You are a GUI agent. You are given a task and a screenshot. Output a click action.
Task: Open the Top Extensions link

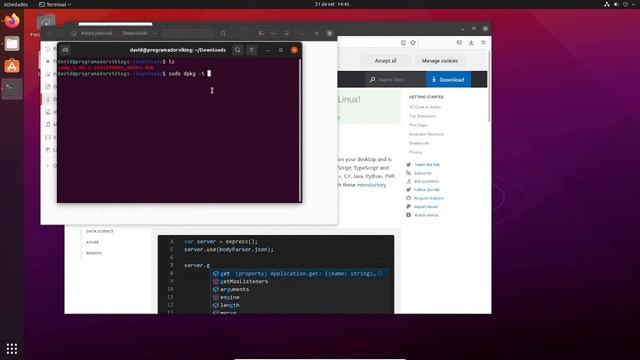(422, 116)
